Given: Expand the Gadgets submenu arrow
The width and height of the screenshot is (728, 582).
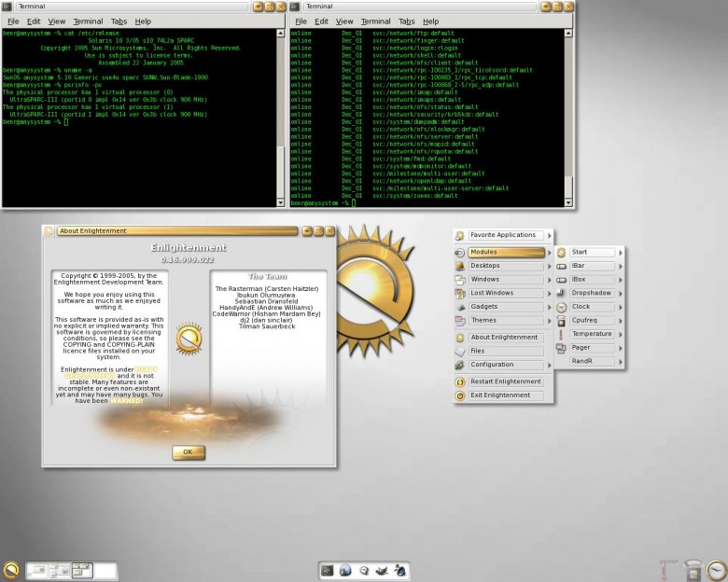Looking at the screenshot, I should [x=549, y=307].
